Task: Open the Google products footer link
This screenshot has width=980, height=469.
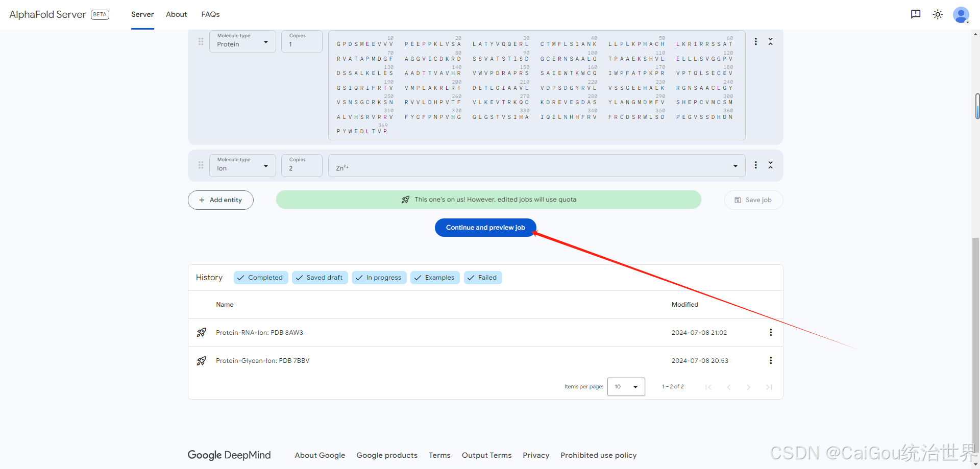Action: (x=387, y=455)
